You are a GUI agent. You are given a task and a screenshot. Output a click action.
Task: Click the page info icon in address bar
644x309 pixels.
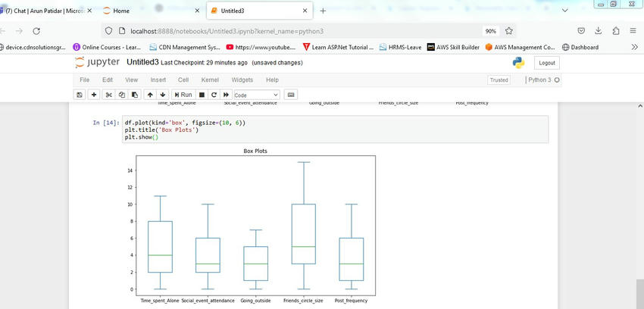coord(121,31)
